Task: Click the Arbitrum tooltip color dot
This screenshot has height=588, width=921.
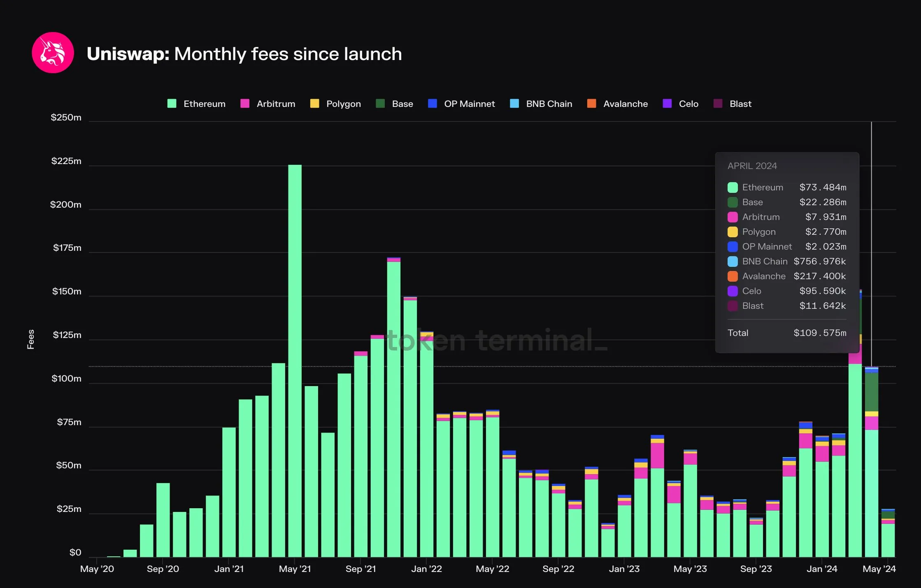Action: click(x=733, y=217)
